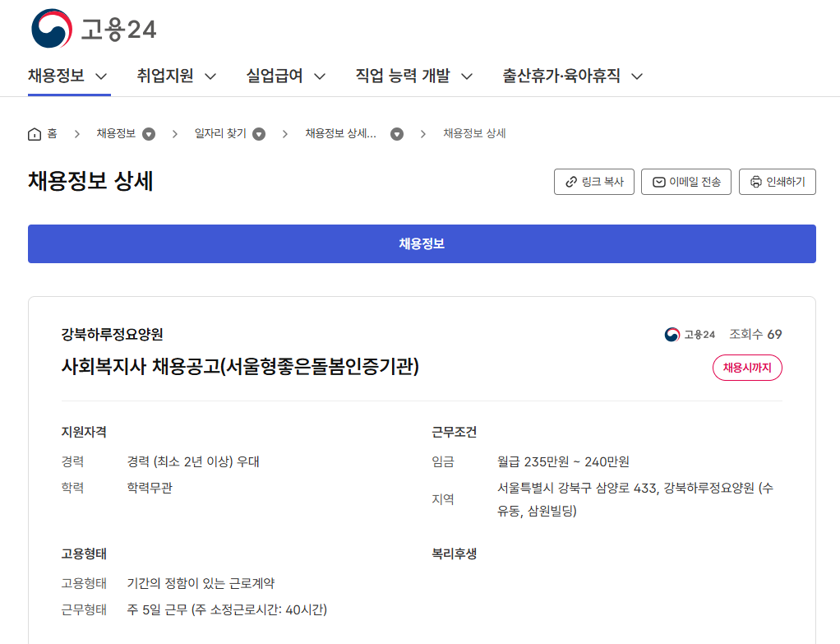840x644 pixels.
Task: Expand the 일자리 찾기 breadcrumb dropdown
Action: click(x=259, y=134)
